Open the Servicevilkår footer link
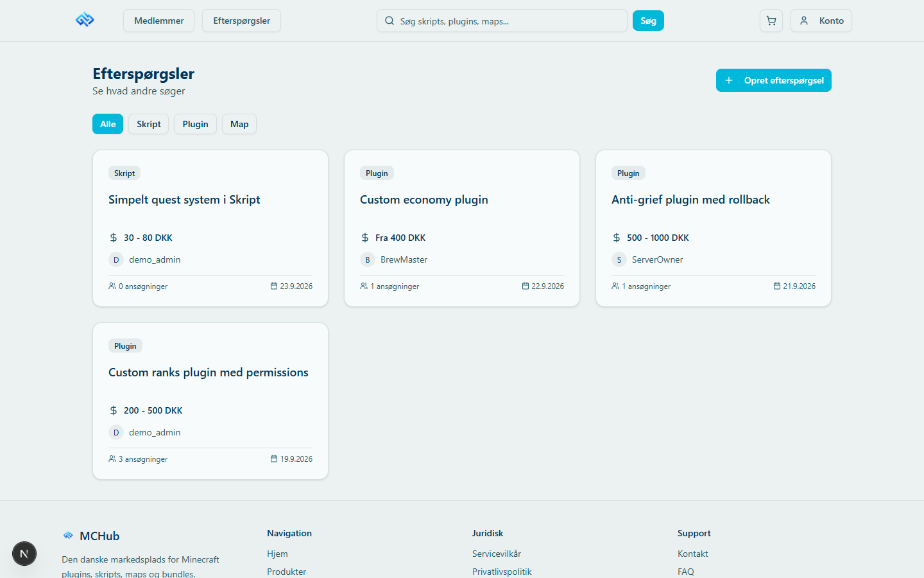Viewport: 924px width, 578px height. [497, 554]
